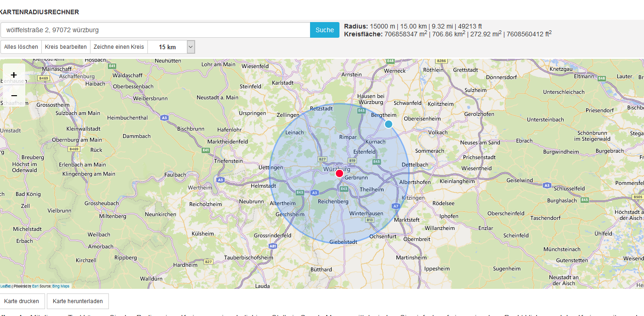
Task: Open the Esri attribution link
Action: coord(35,286)
